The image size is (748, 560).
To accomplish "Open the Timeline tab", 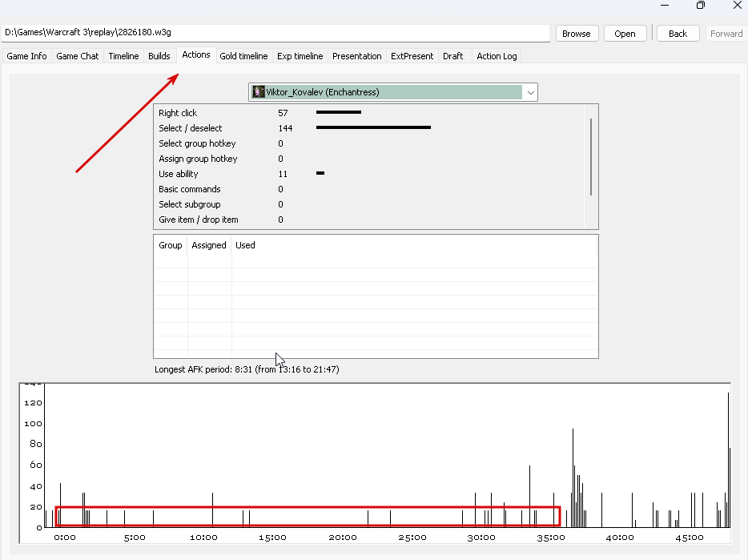I will point(123,56).
